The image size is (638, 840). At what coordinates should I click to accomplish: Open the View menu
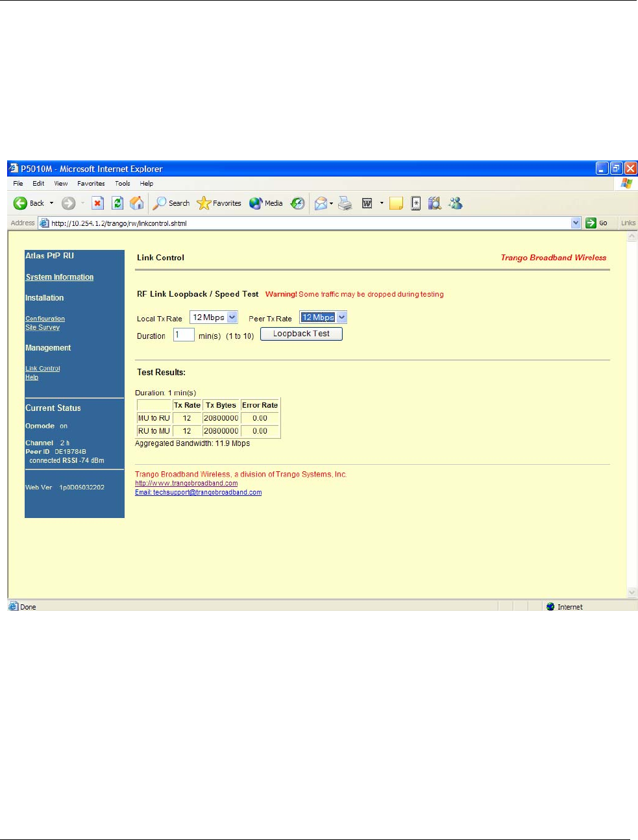61,184
